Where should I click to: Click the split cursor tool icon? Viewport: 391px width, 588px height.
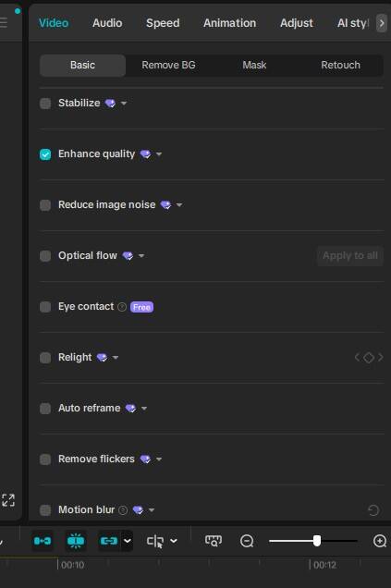[155, 541]
